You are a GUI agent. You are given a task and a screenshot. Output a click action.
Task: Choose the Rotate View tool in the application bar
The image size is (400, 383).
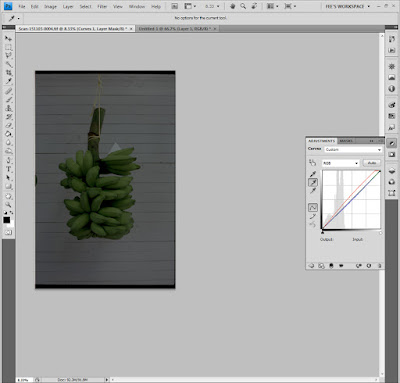[254, 6]
